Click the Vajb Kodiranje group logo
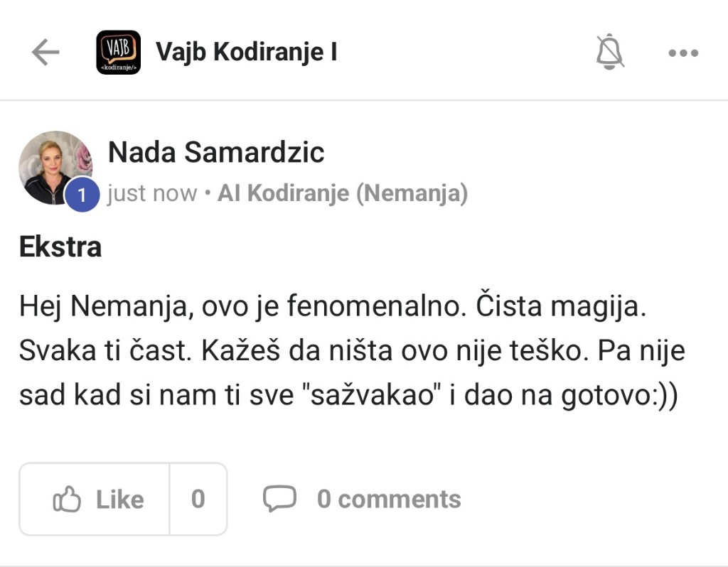This screenshot has width=728, height=567. pos(117,52)
